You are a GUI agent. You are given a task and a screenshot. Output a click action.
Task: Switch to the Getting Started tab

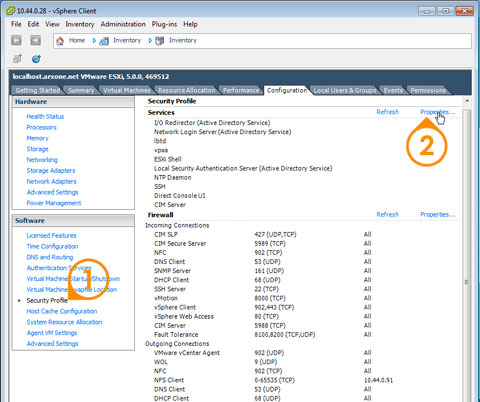coord(38,90)
